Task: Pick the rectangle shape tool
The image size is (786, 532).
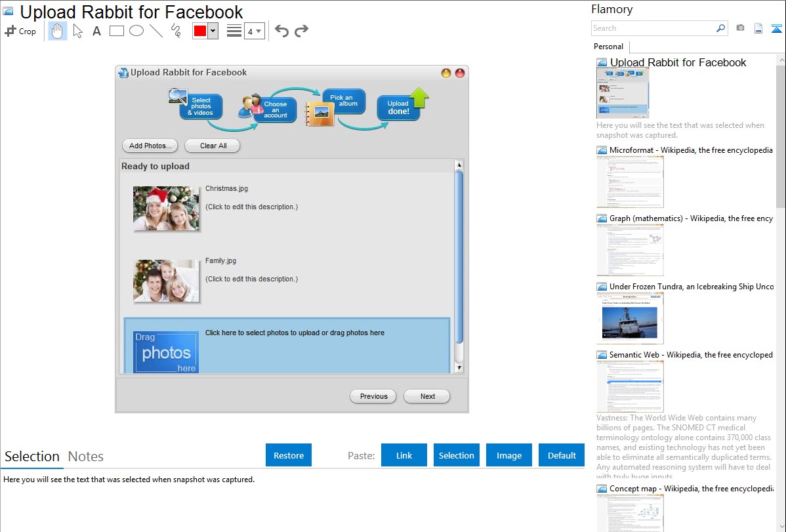Action: [117, 31]
